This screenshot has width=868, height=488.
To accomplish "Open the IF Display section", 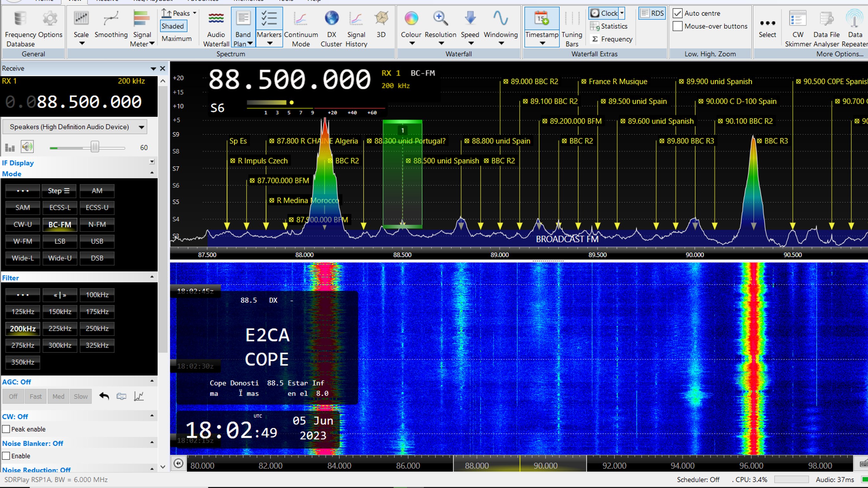I will point(152,162).
